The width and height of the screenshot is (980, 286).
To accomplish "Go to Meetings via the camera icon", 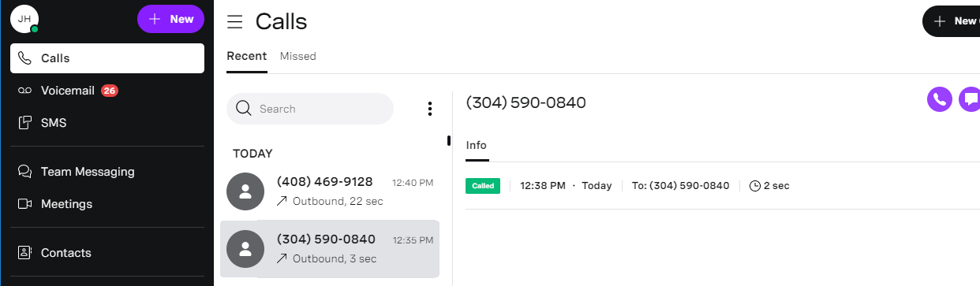I will coord(24,204).
